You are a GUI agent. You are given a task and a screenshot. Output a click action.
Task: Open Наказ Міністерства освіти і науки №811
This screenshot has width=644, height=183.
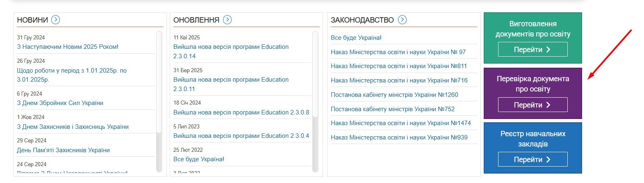(398, 66)
